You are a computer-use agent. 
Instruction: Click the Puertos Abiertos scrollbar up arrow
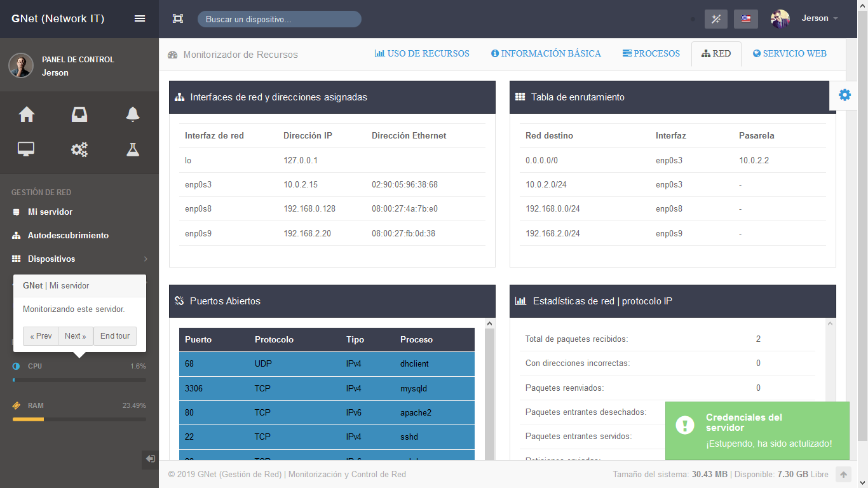(x=489, y=324)
